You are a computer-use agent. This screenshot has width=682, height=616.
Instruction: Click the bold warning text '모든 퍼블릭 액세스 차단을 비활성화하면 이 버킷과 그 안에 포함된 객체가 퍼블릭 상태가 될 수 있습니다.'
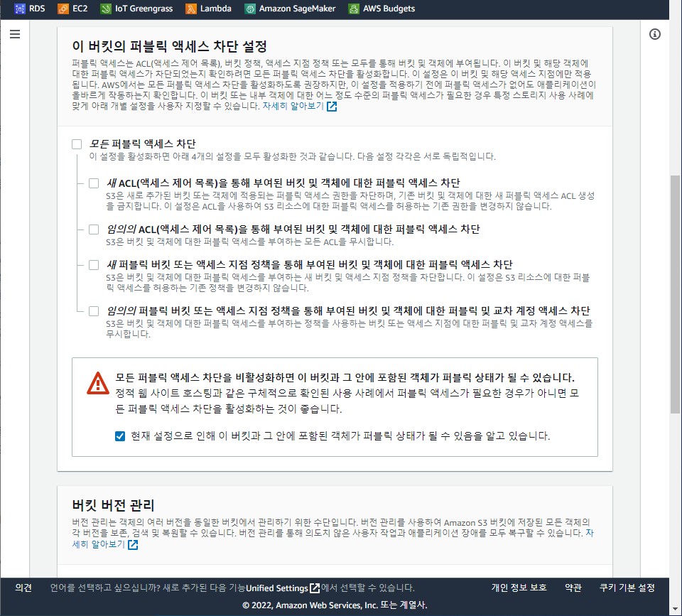click(345, 377)
